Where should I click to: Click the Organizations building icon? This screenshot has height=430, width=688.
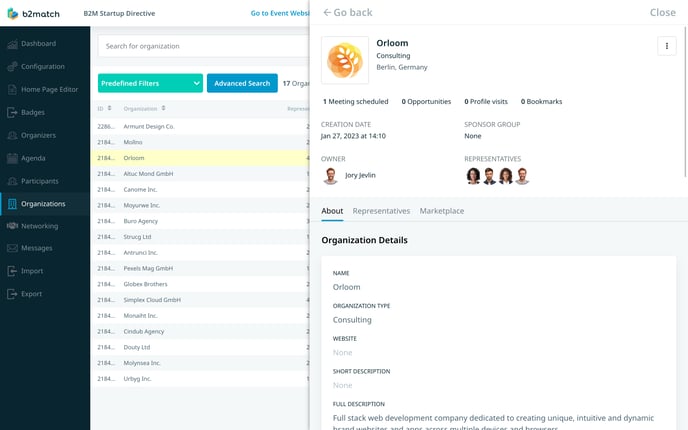tap(12, 204)
